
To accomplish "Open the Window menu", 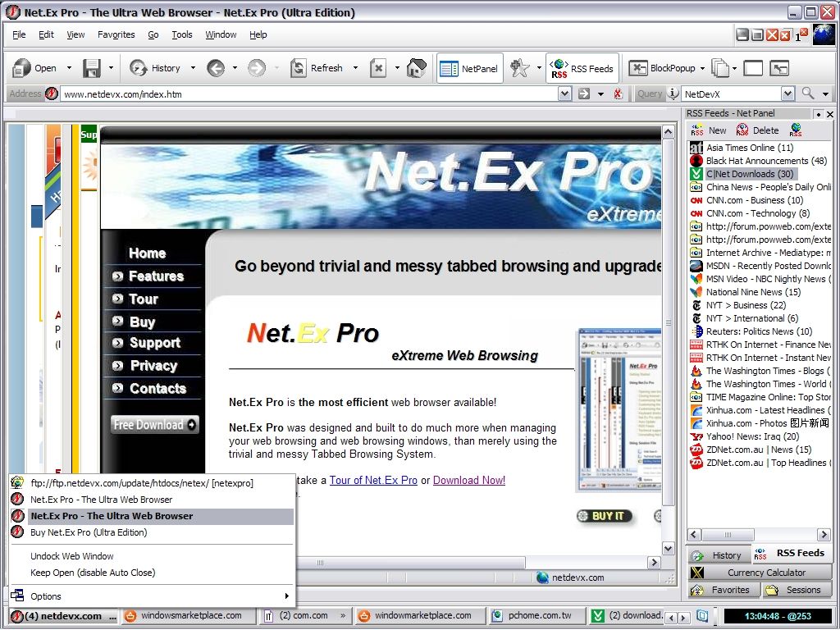I will [x=221, y=34].
